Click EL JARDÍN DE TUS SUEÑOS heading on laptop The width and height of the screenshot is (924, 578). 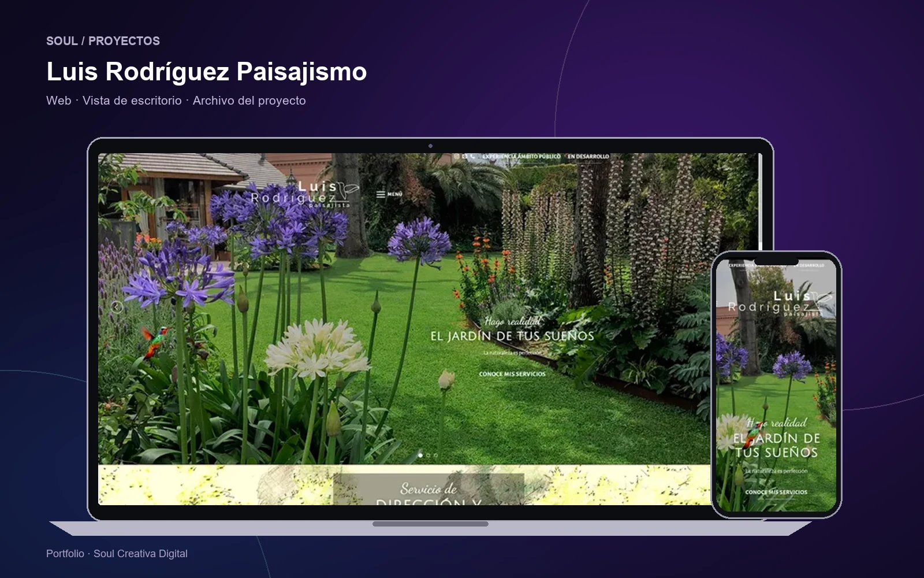512,336
